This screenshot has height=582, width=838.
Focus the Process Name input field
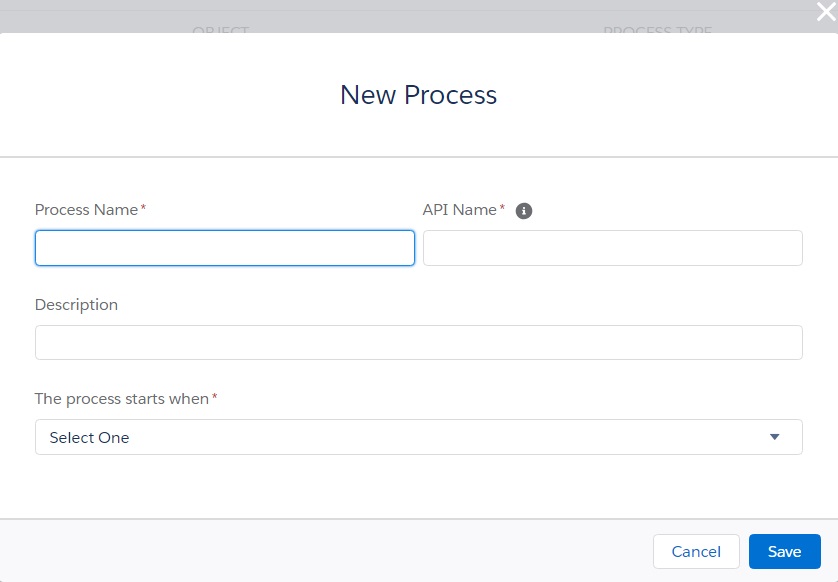225,248
